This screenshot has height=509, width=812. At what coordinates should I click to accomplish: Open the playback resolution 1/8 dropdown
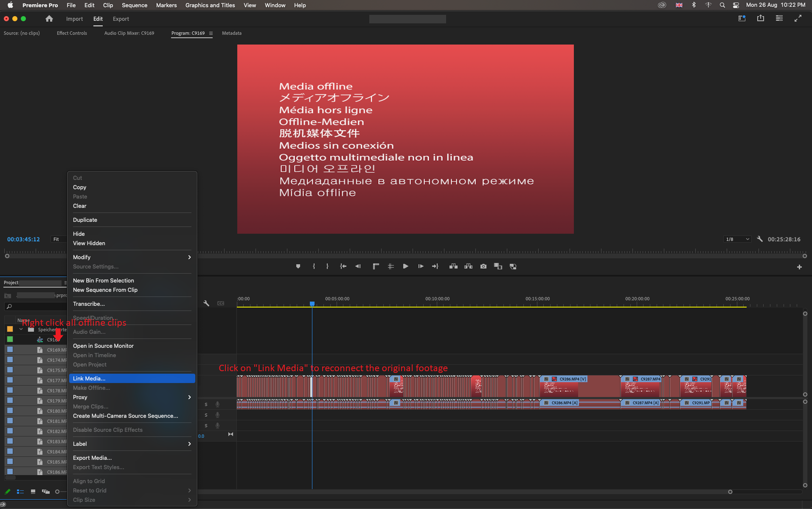737,239
